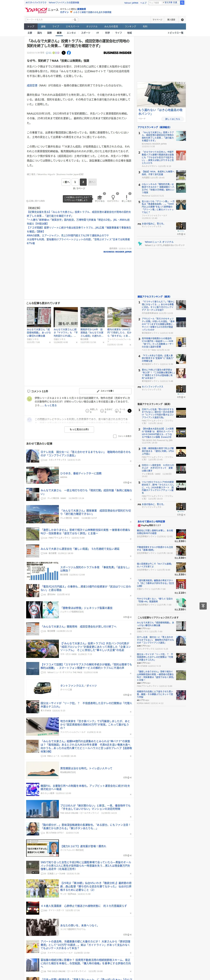Expand the first comment with もっと見る
The image size is (210, 980).
51,406
